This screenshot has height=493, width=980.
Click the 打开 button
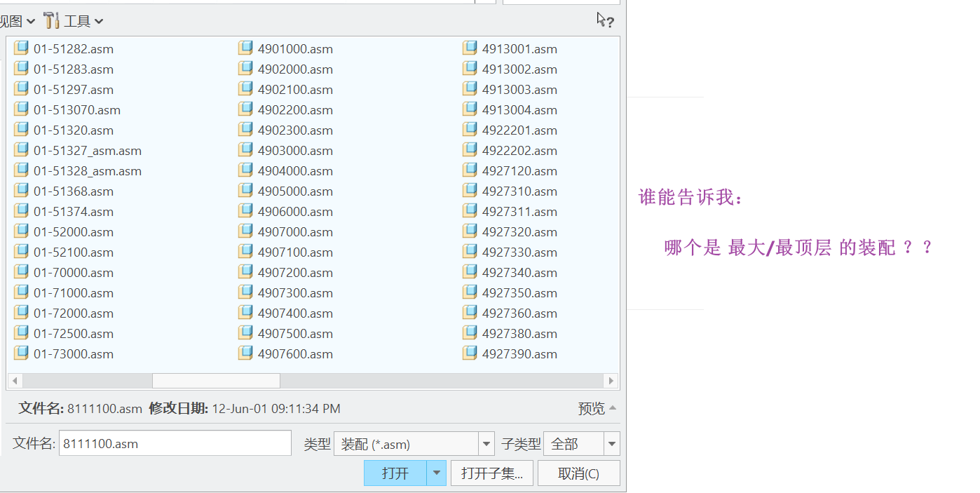click(395, 473)
